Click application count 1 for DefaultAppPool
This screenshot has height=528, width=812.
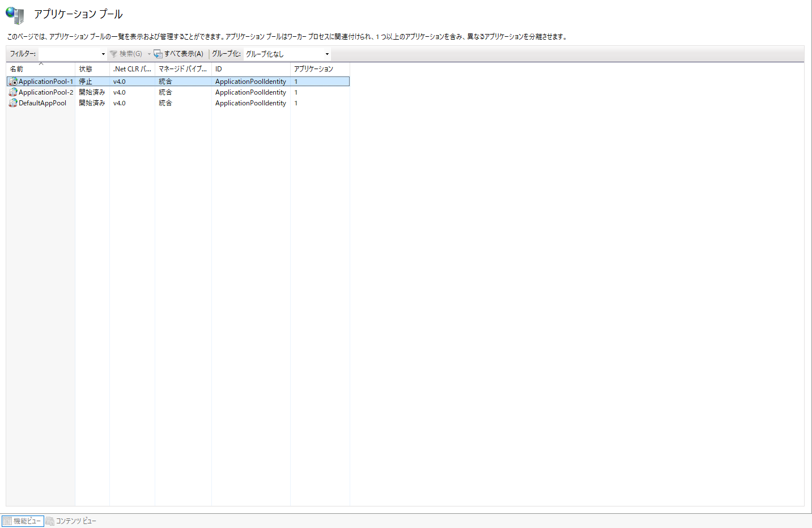tap(296, 103)
